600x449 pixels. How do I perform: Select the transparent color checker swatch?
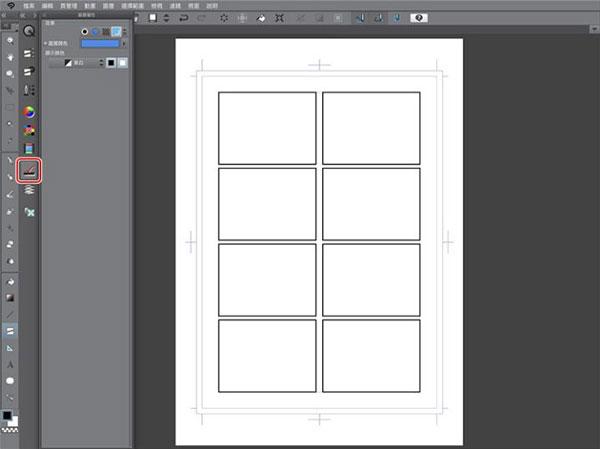(10, 430)
